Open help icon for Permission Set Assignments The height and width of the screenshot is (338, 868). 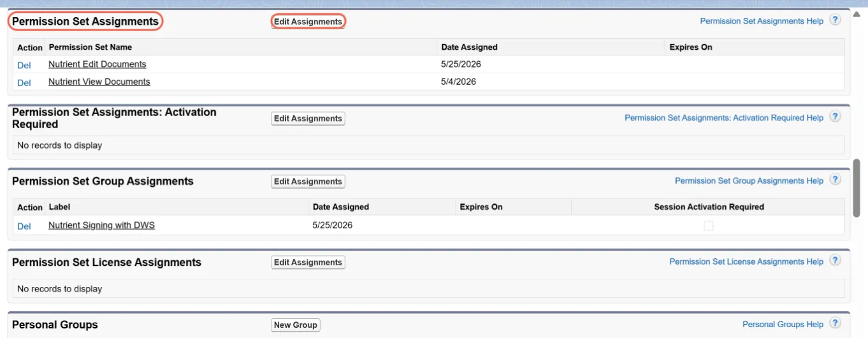(x=835, y=20)
